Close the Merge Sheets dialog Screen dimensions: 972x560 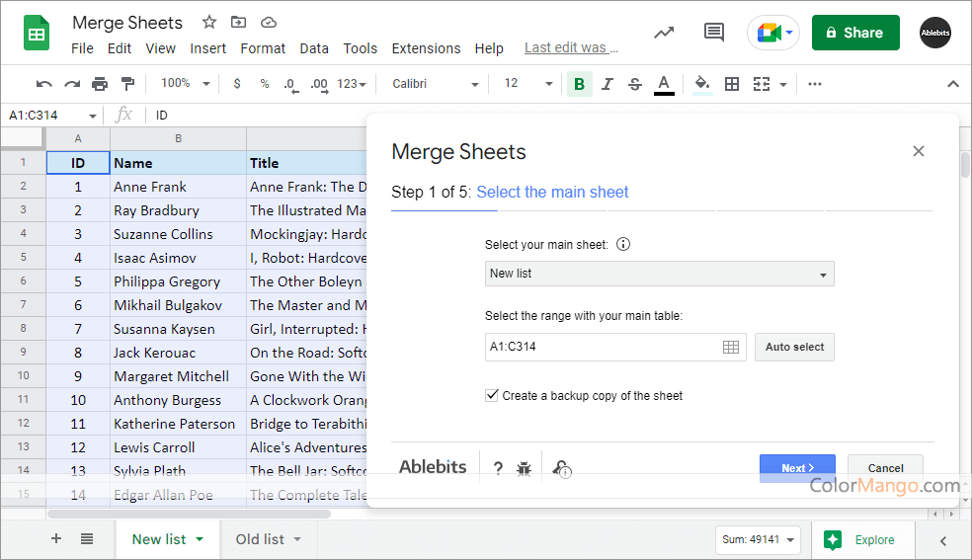919,151
